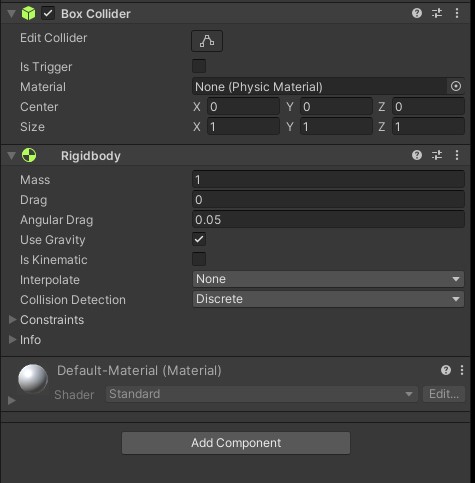Open Rigidbody preset selector
Image resolution: width=475 pixels, height=483 pixels.
(x=437, y=155)
